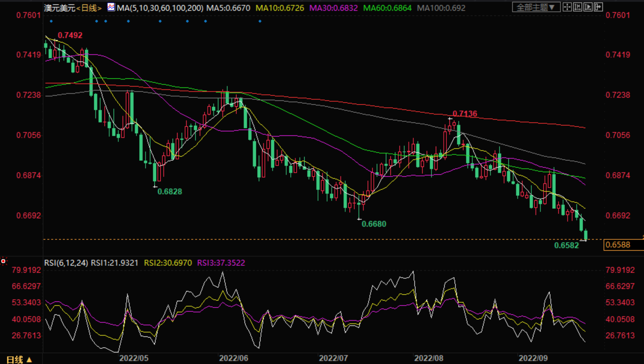Screen dimensions: 644x364
Task: Click the 26.7613 value on the left RSI axis
Action: (x=26, y=335)
